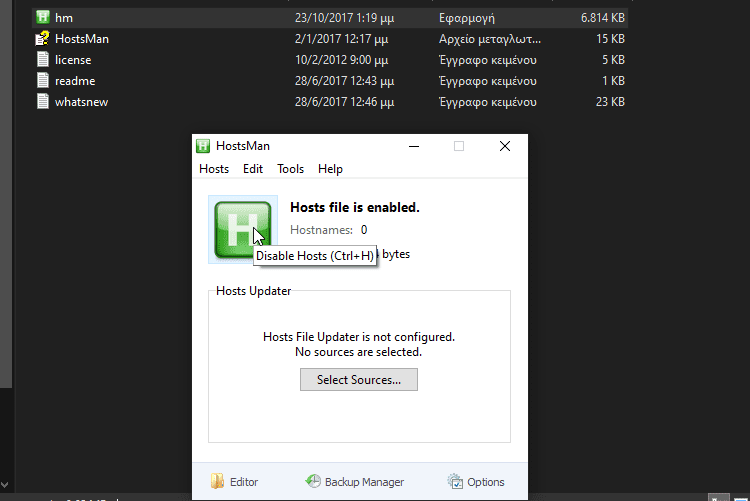
Task: Open the Help menu
Action: pyautogui.click(x=330, y=169)
